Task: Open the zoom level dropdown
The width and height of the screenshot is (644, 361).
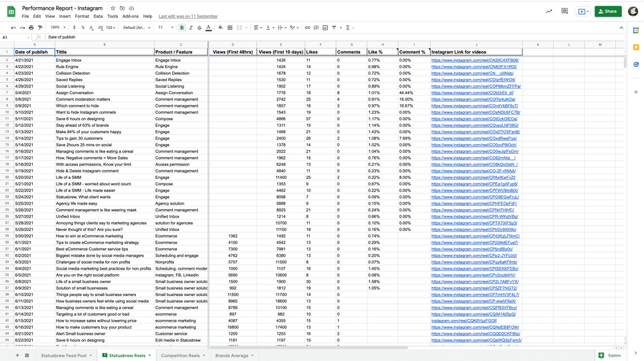Action: 57,28
